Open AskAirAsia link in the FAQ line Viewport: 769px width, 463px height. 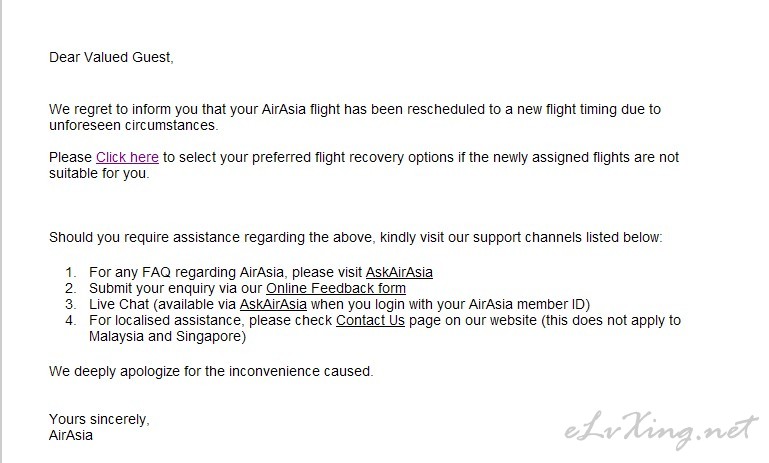click(399, 272)
